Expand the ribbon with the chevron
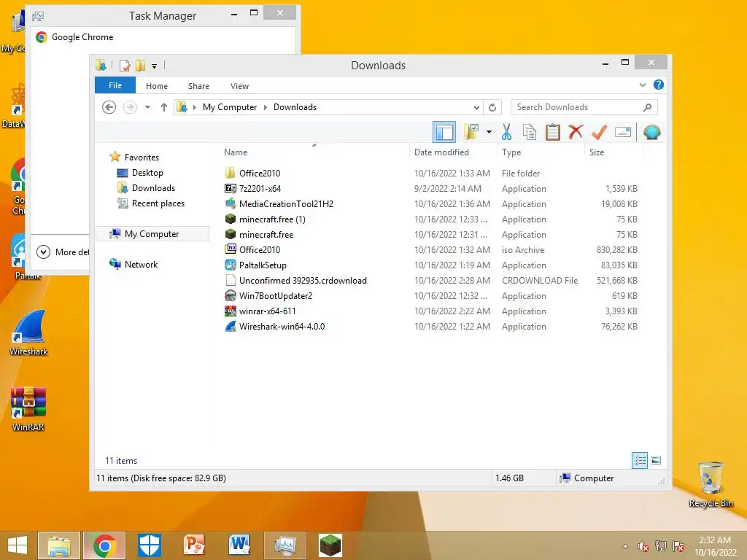This screenshot has height=560, width=747. coord(642,85)
